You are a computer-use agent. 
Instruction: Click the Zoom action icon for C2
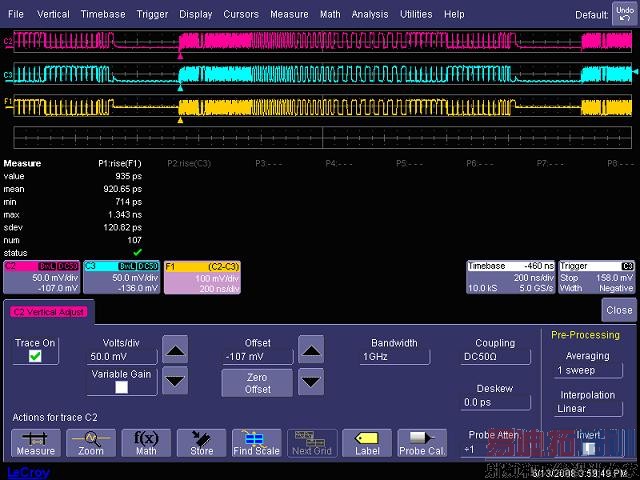coord(90,443)
